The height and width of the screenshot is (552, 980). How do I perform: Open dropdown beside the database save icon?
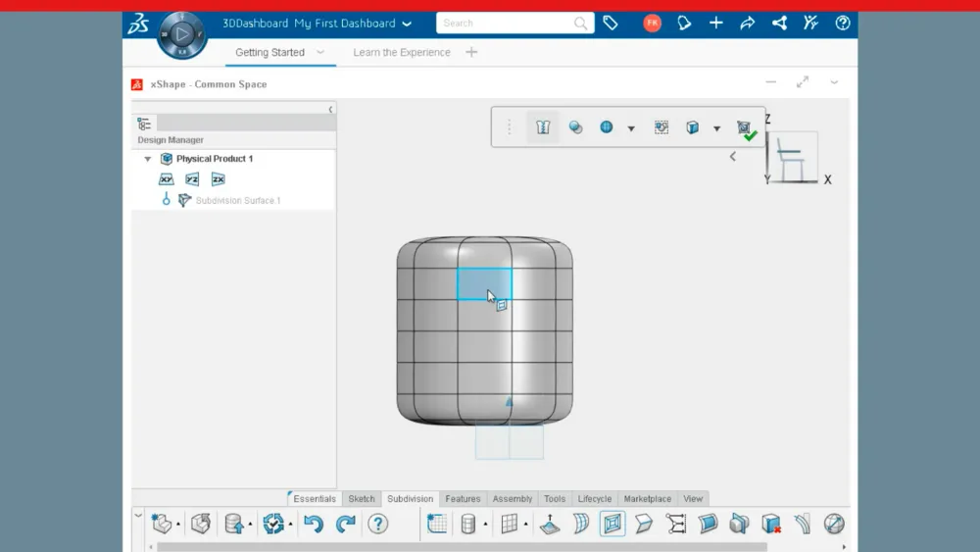coord(250,525)
